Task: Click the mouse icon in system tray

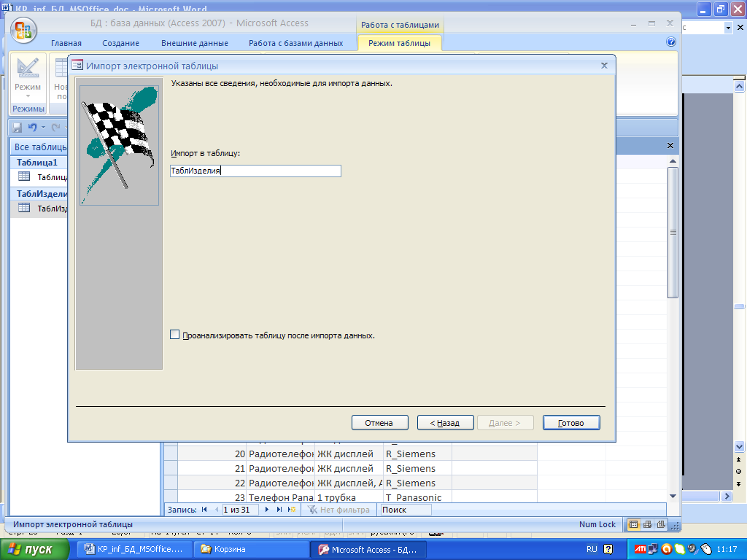Action: pyautogui.click(x=706, y=550)
